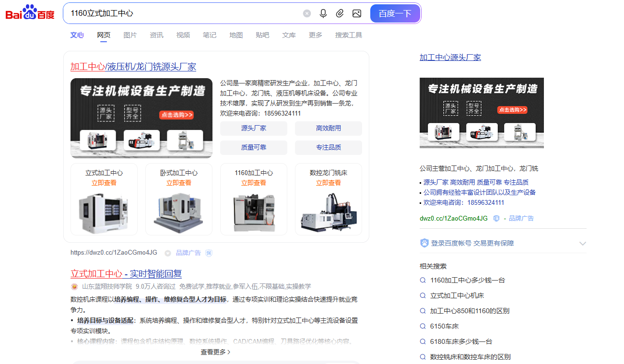Open the 搜索工具 options

click(x=349, y=35)
